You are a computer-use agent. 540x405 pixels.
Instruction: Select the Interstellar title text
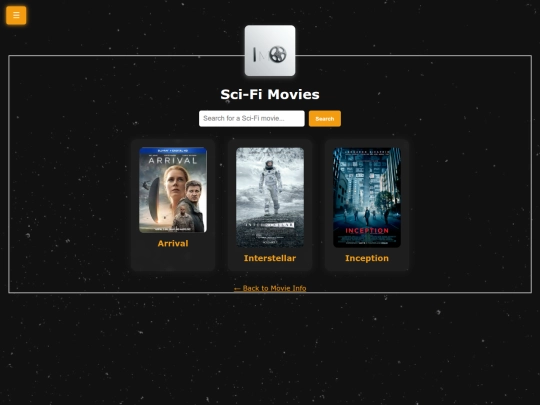[270, 258]
